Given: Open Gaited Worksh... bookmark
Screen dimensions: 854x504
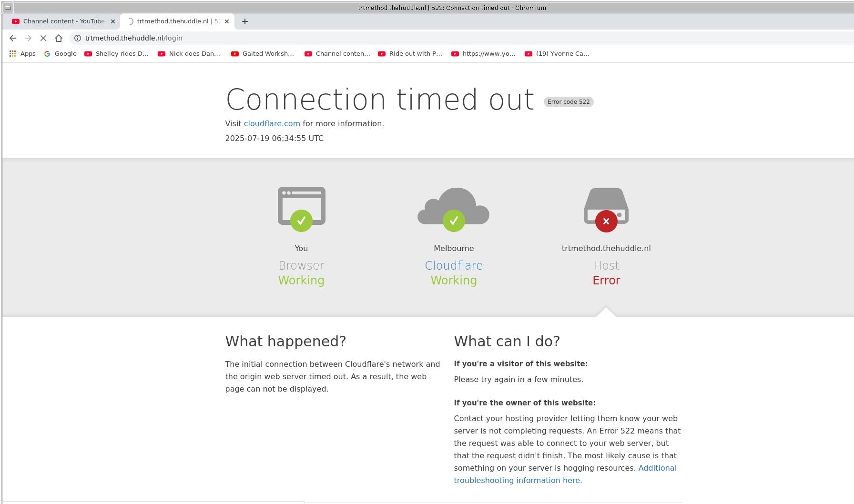Looking at the screenshot, I should tap(263, 54).
